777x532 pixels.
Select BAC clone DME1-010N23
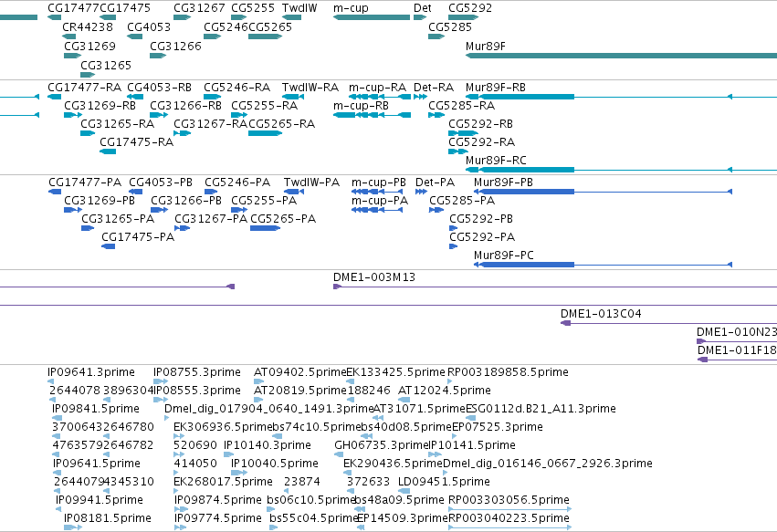[736, 332]
